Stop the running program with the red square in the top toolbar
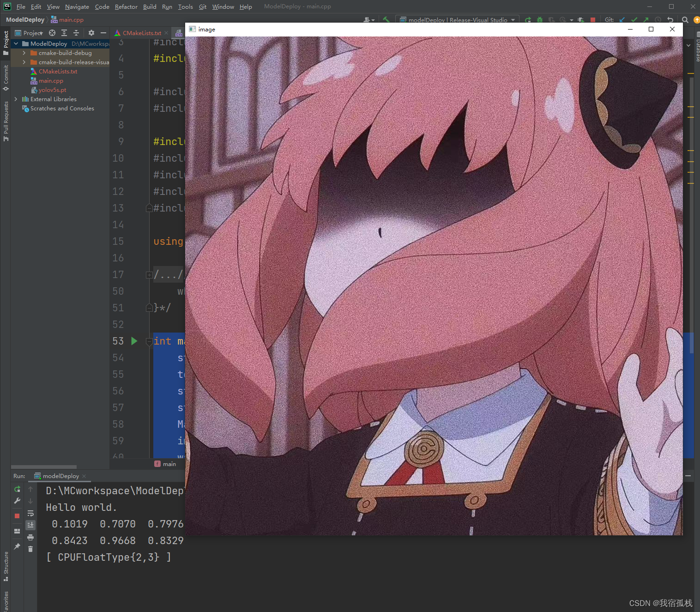Screen dimensions: 700x612 (592, 20)
